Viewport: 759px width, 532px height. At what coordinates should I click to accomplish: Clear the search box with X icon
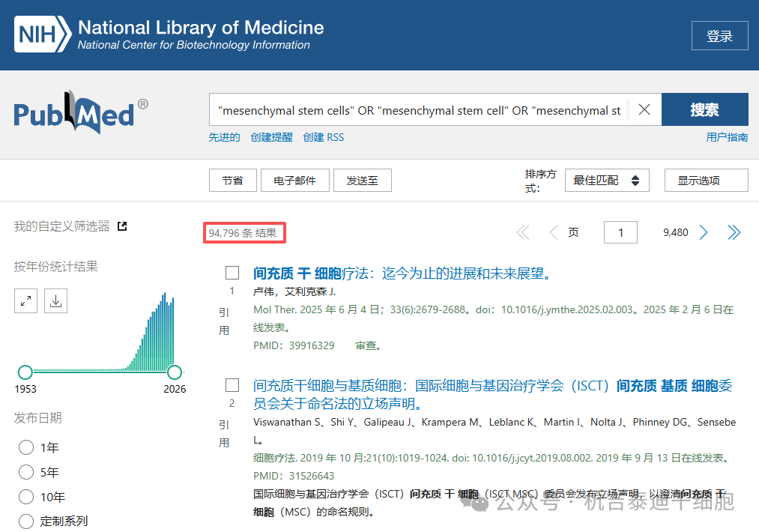click(644, 110)
